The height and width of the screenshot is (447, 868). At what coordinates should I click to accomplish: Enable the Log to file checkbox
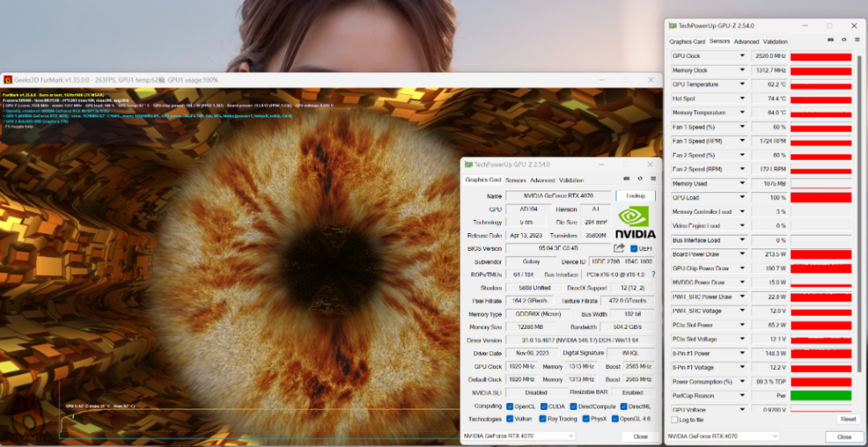tap(674, 420)
